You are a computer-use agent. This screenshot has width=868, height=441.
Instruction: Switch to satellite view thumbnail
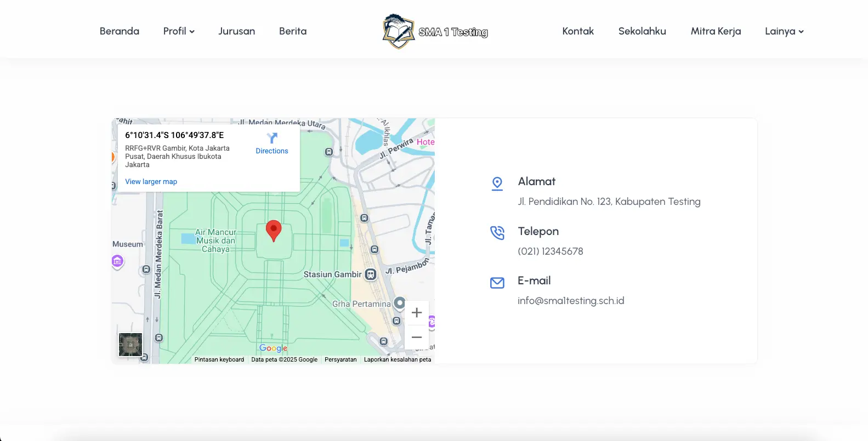(131, 345)
